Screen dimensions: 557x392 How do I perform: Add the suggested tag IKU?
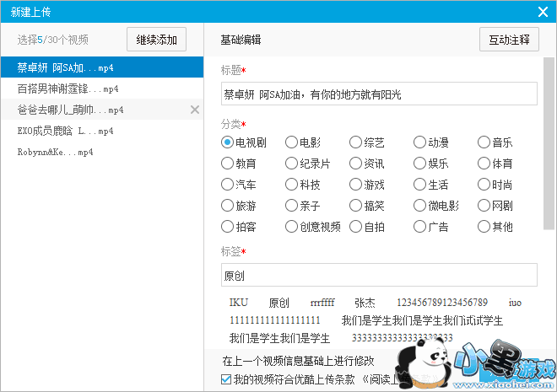pyautogui.click(x=238, y=303)
